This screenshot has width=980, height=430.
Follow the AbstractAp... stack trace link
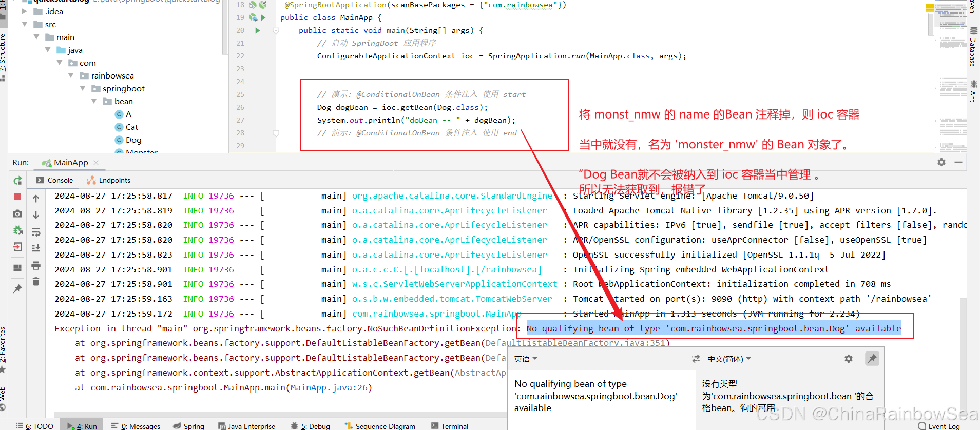tap(481, 373)
